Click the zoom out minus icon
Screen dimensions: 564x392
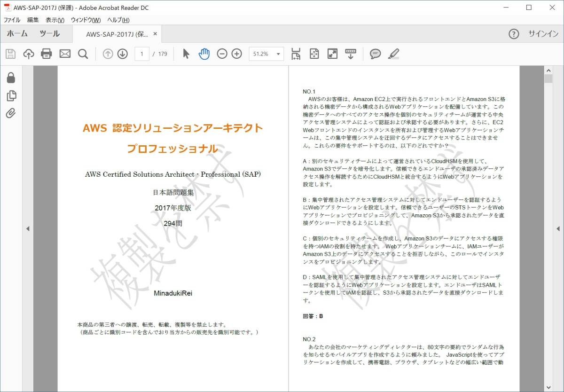(x=222, y=54)
